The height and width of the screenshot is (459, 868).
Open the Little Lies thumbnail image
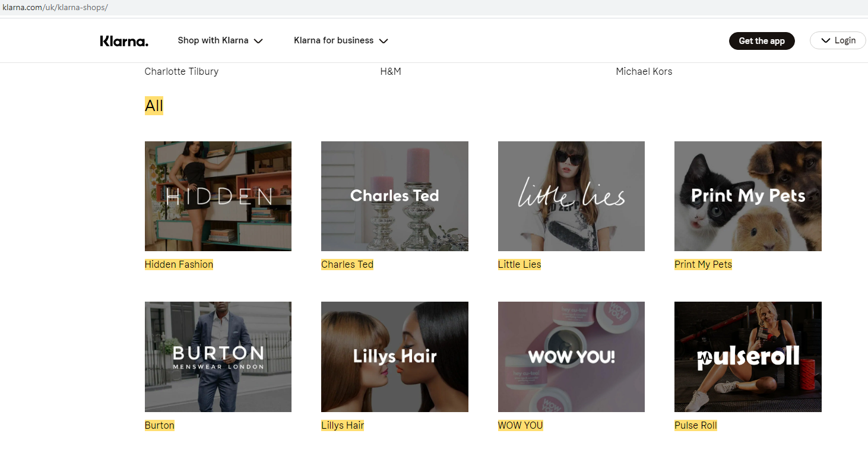(571, 196)
